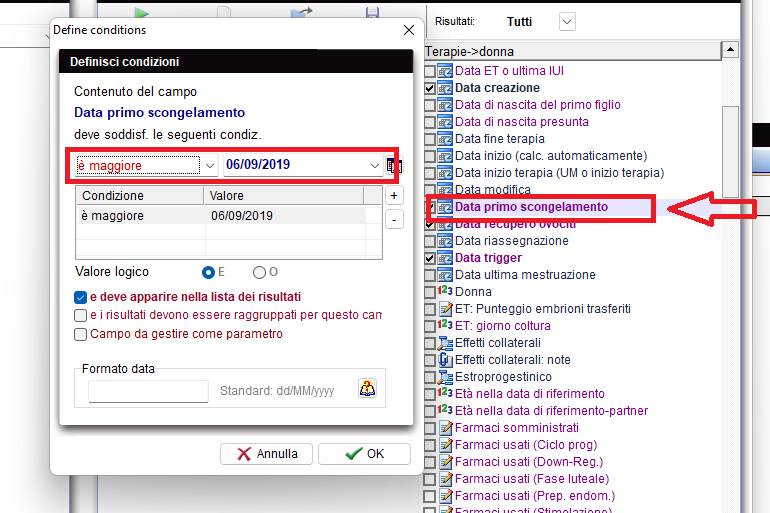Select the O logical value radio button
Viewport: 770px width, 513px height.
point(259,272)
